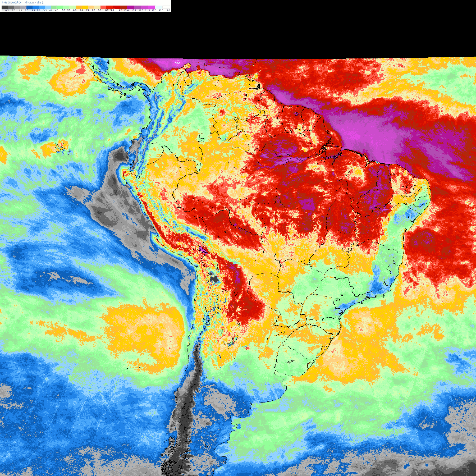Select the 11.5 legend value
Screen dimensions: 476x476
[x=147, y=10]
